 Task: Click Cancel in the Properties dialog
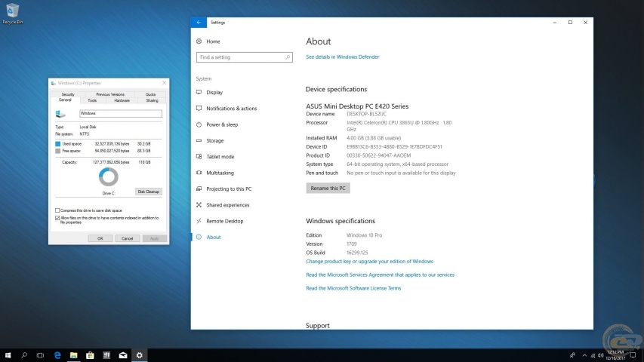(128, 238)
